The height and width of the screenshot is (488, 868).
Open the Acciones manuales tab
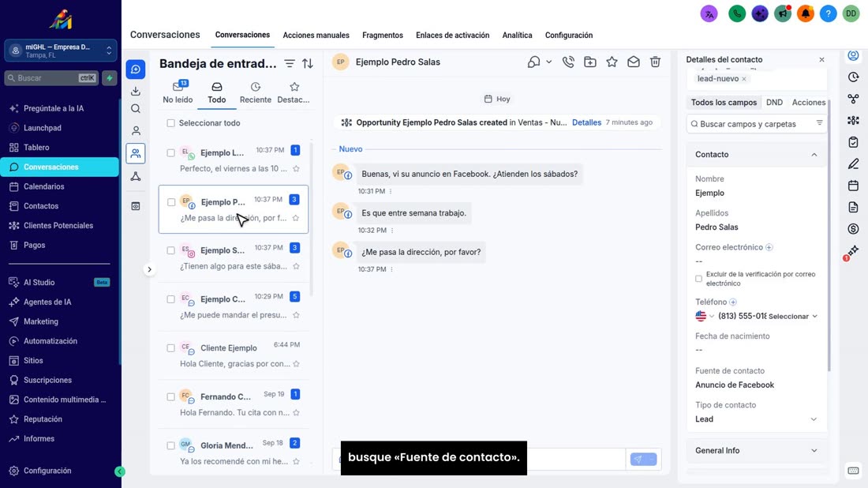coord(316,36)
